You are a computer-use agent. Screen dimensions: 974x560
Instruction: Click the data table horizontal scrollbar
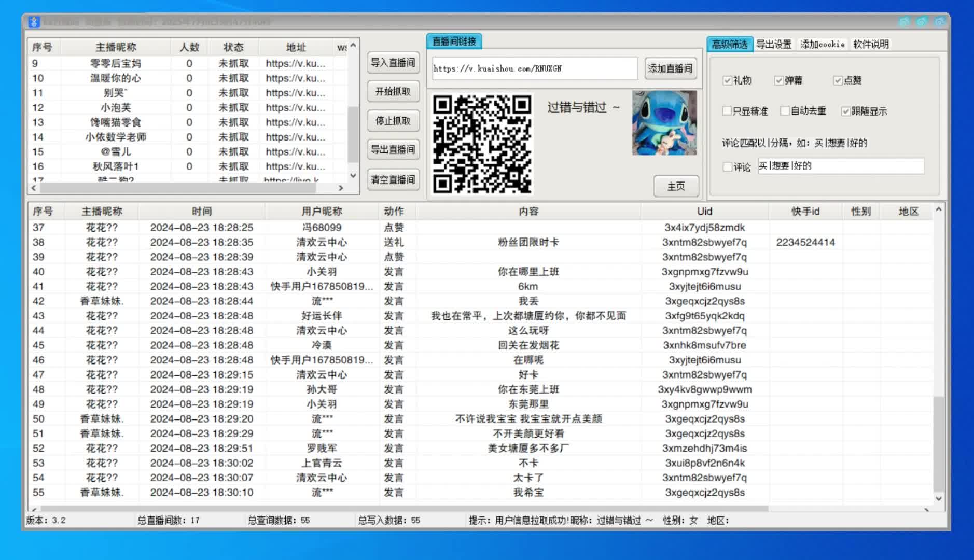pos(405,509)
